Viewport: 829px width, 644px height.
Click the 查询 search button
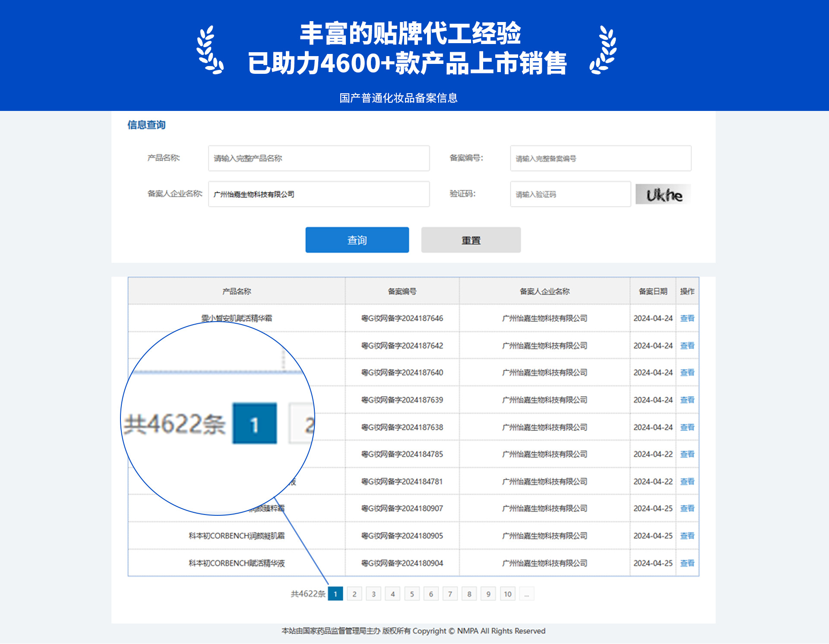pos(357,240)
